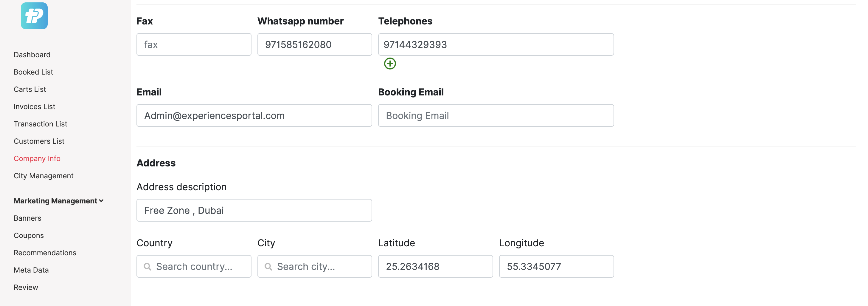Open the Review section
The height and width of the screenshot is (306, 868).
tap(26, 287)
